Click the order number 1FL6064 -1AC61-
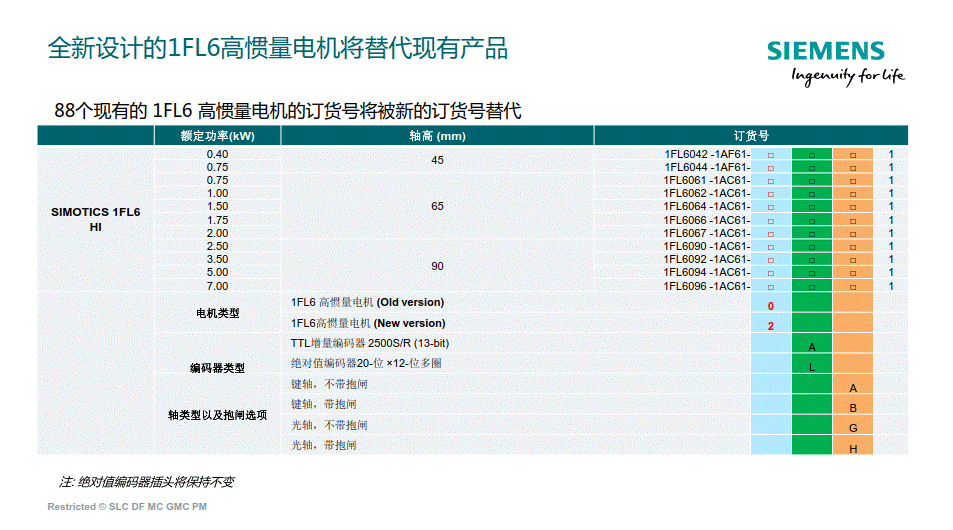 [706, 207]
